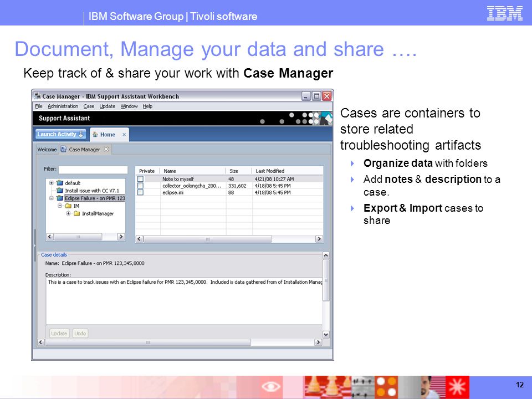Open the Help menu
This screenshot has width=532, height=399.
coord(147,106)
